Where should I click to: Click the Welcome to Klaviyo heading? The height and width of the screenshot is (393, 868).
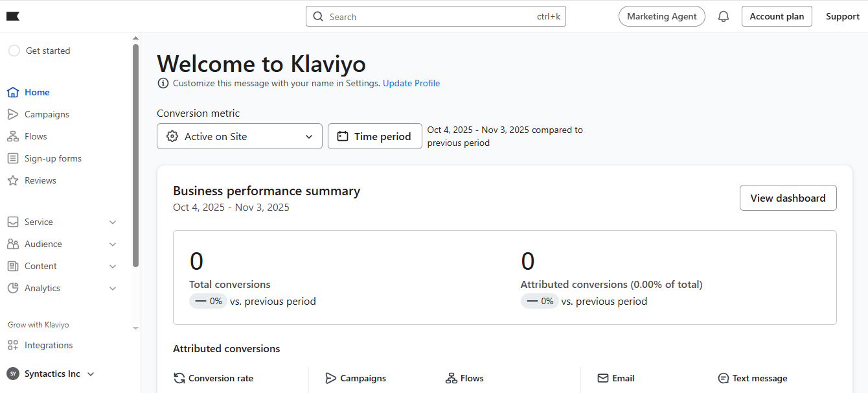coord(261,64)
